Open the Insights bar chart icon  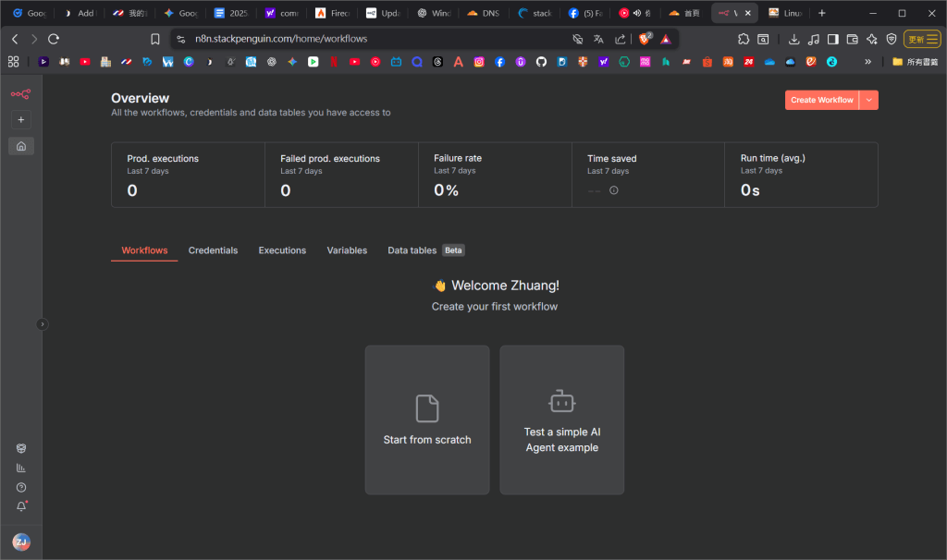click(20, 468)
